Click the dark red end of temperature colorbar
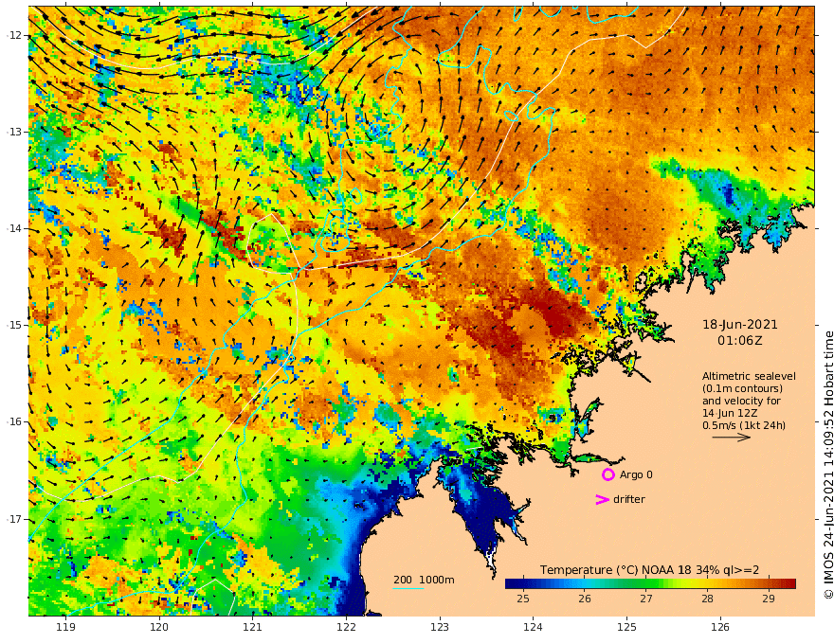 pyautogui.click(x=789, y=583)
